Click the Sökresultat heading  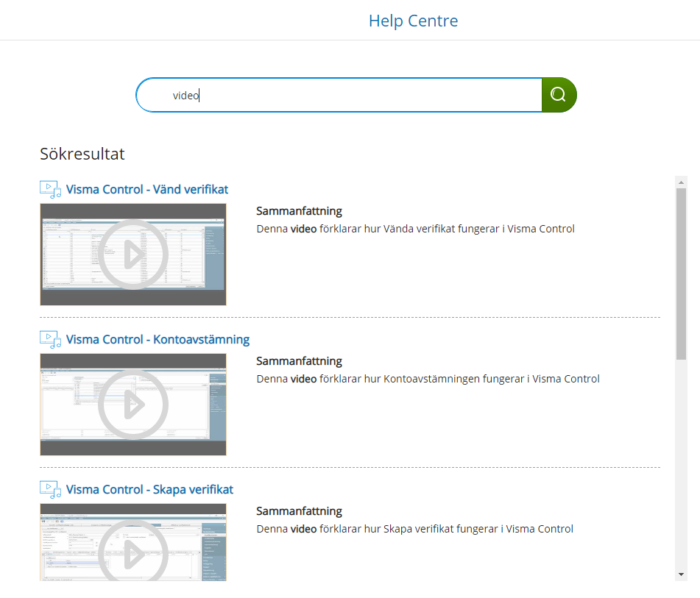[x=82, y=154]
